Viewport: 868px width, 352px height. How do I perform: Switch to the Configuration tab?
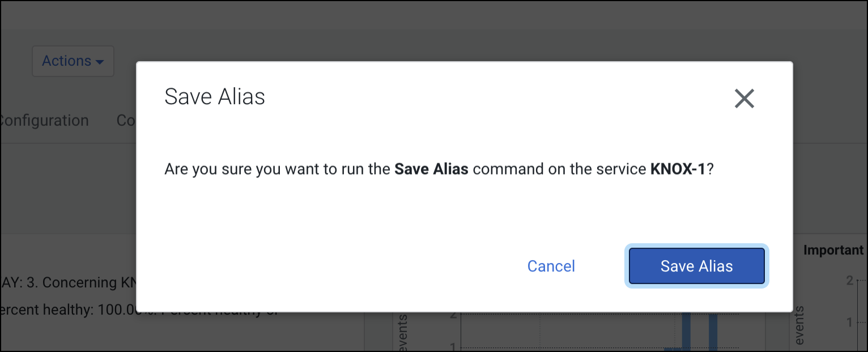[44, 121]
